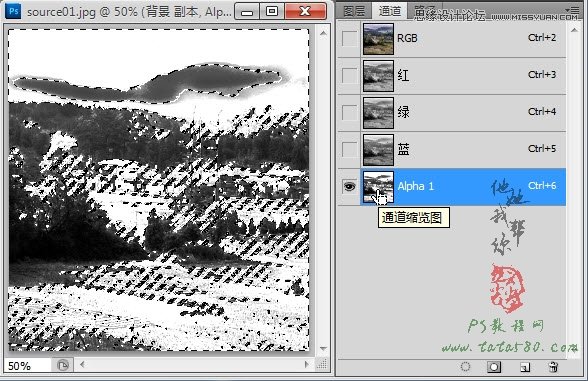This screenshot has width=588, height=381.
Task: Switch to the Layers (图层) tab
Action: point(354,11)
